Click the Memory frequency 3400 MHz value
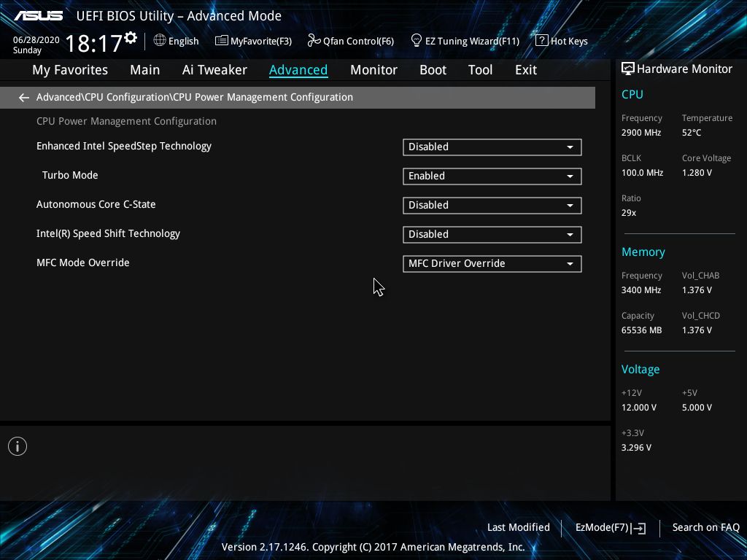This screenshot has width=747, height=560. point(641,290)
